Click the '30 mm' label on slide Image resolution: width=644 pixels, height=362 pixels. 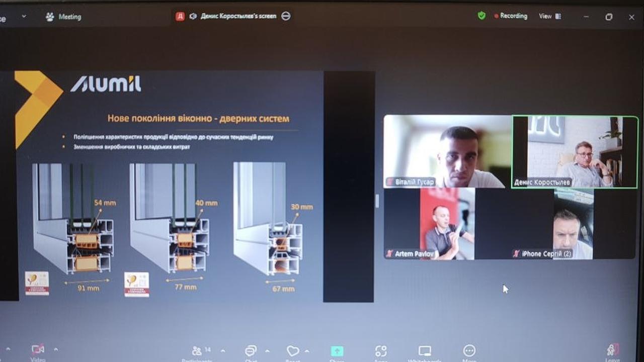(301, 207)
